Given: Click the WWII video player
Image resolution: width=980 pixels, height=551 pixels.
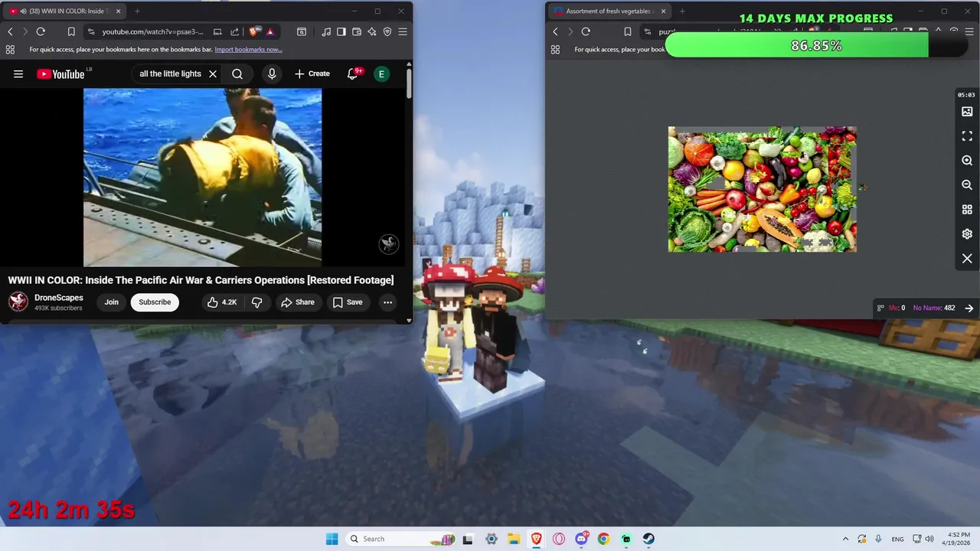Looking at the screenshot, I should 202,178.
